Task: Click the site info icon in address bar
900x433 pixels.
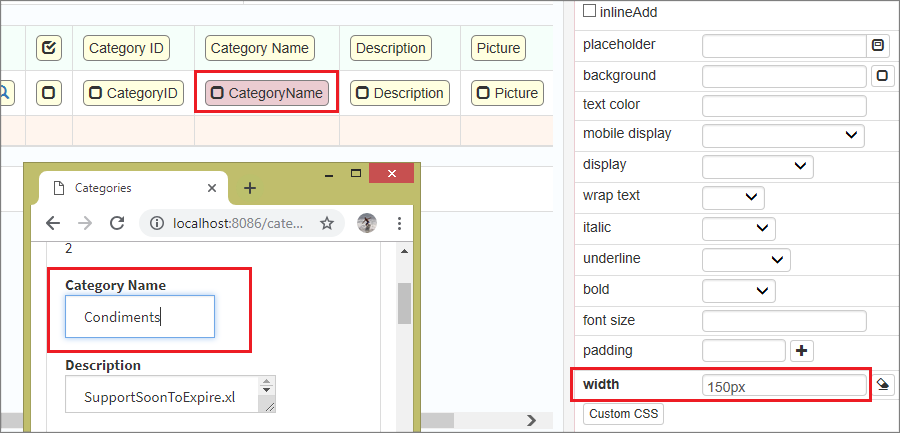Action: coord(157,223)
